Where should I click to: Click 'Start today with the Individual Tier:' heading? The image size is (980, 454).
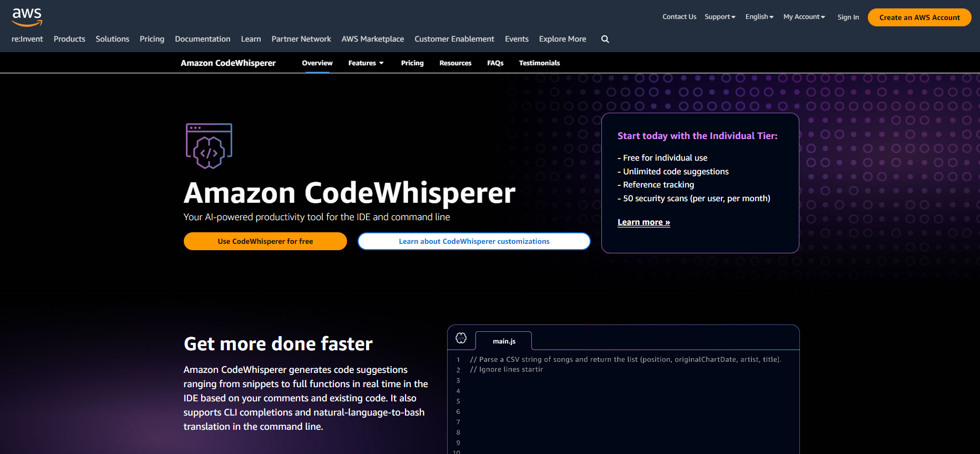[x=697, y=136]
